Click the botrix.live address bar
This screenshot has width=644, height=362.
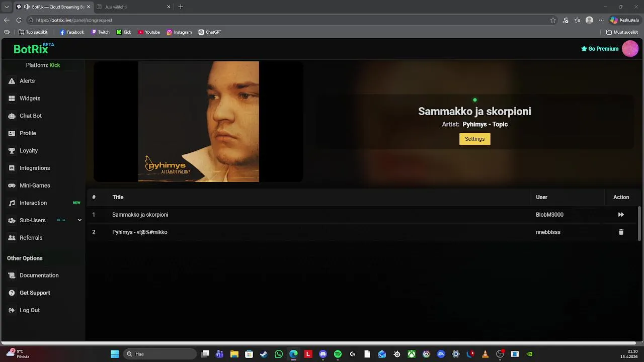pos(287,20)
